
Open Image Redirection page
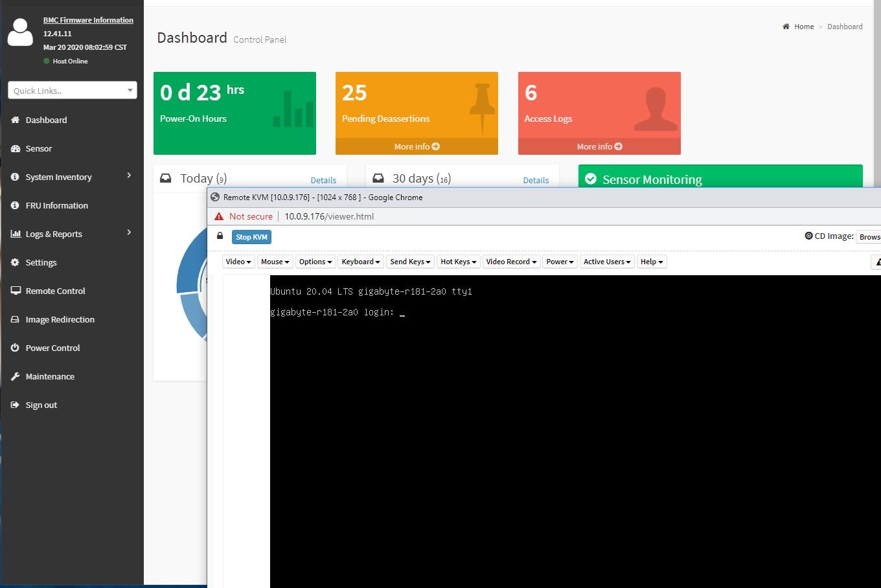tap(60, 319)
